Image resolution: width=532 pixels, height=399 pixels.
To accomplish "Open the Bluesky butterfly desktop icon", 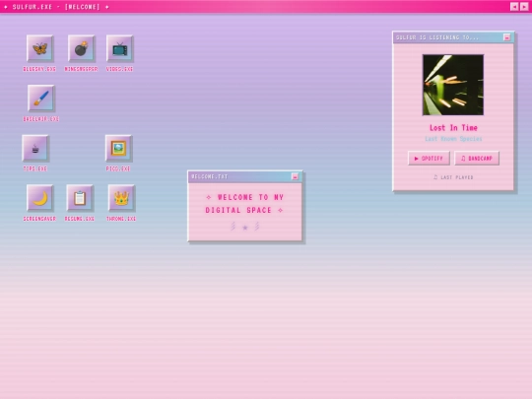I will pyautogui.click(x=39, y=48).
